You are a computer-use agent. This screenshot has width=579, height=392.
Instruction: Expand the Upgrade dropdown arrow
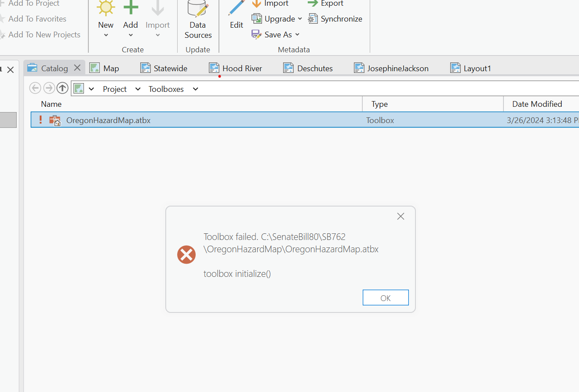pyautogui.click(x=301, y=18)
